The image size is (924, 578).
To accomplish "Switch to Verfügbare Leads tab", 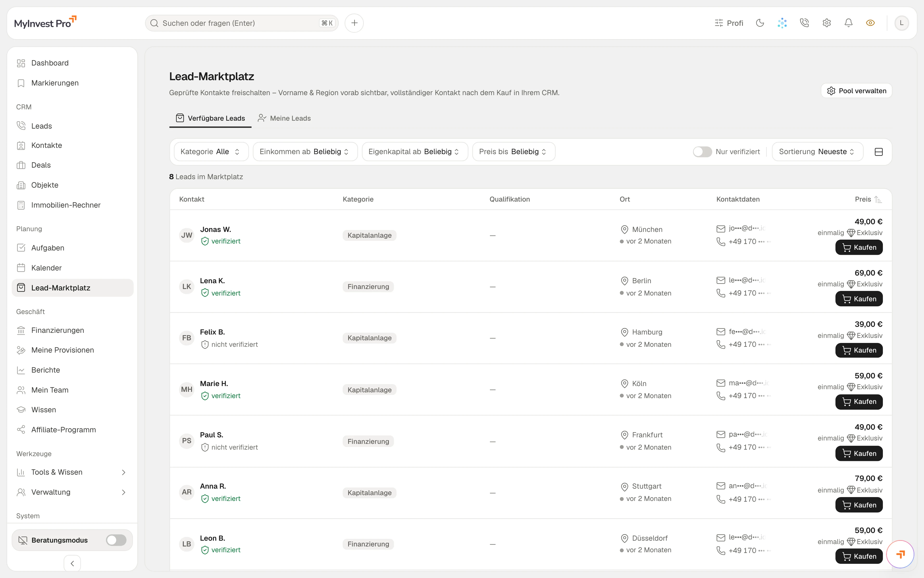I will pos(210,118).
